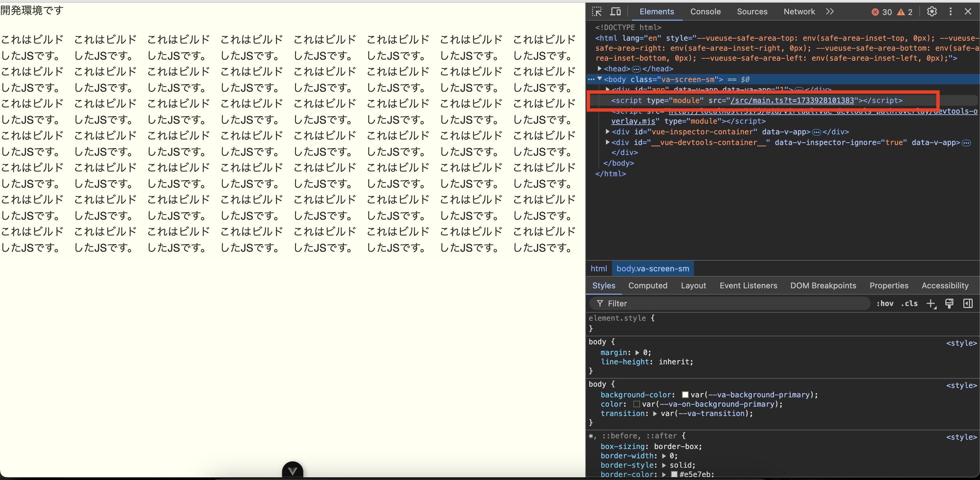980x480 pixels.
Task: Select the body.va-screen-sm breadcrumb
Action: [653, 269]
